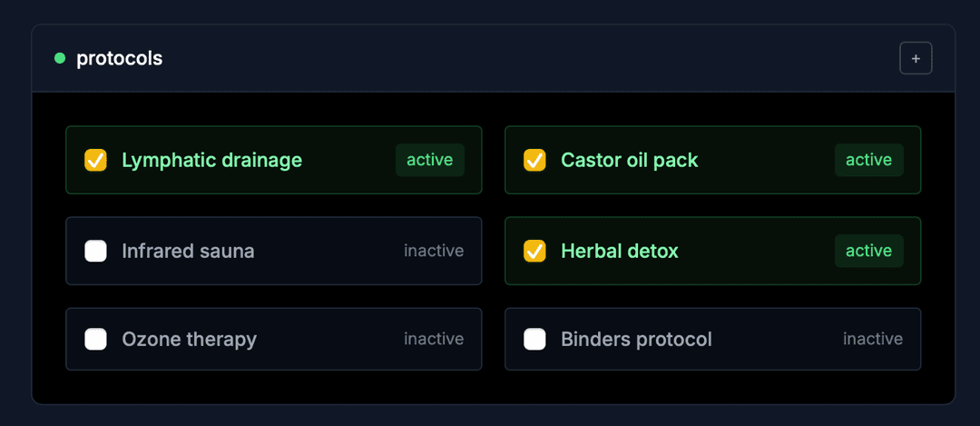Select the Castor oil pack label
The image size is (980, 426).
629,160
